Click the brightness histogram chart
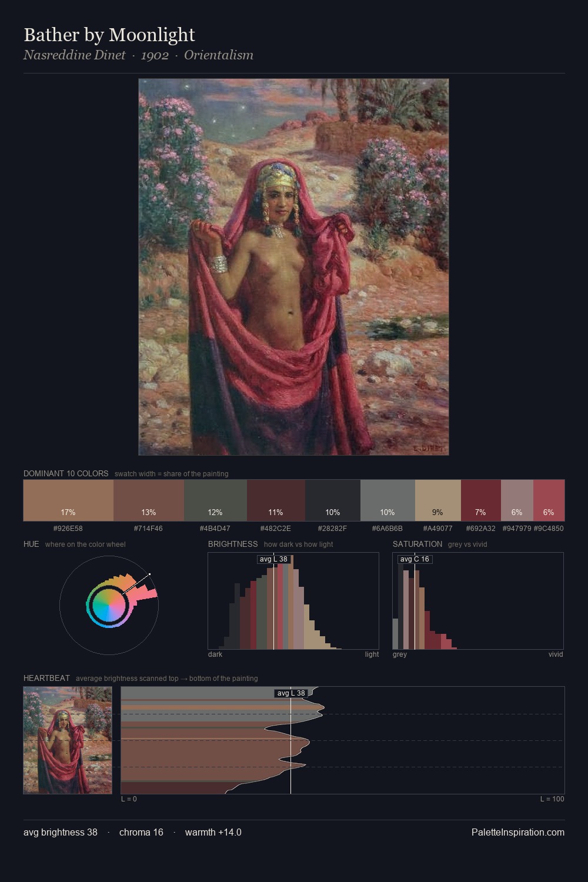 (293, 601)
